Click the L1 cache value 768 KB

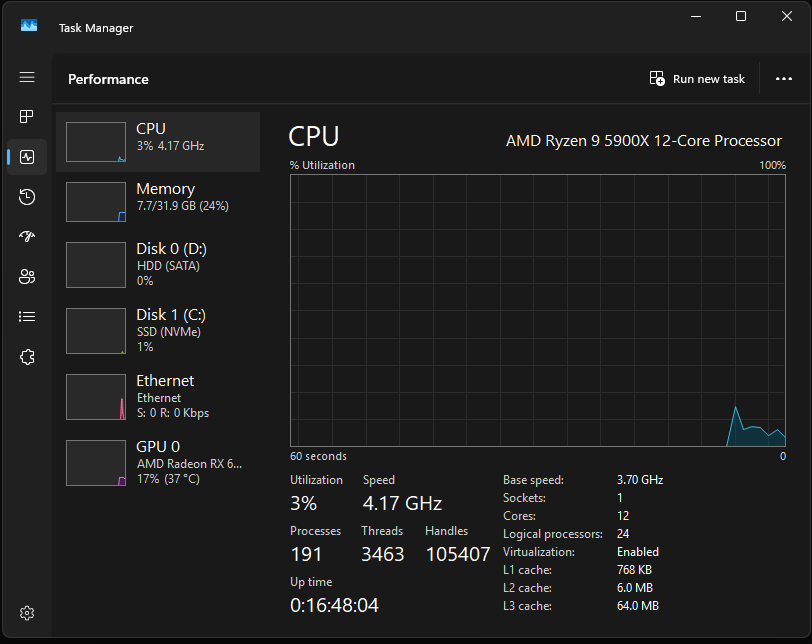point(634,570)
